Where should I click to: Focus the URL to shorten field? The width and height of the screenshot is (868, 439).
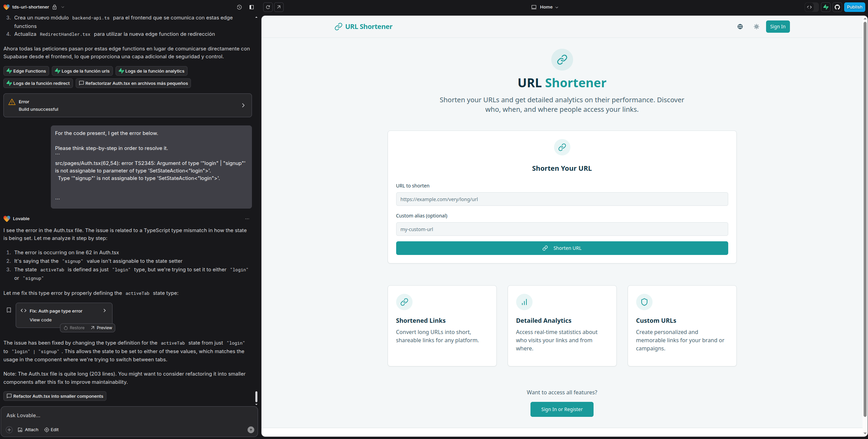562,199
